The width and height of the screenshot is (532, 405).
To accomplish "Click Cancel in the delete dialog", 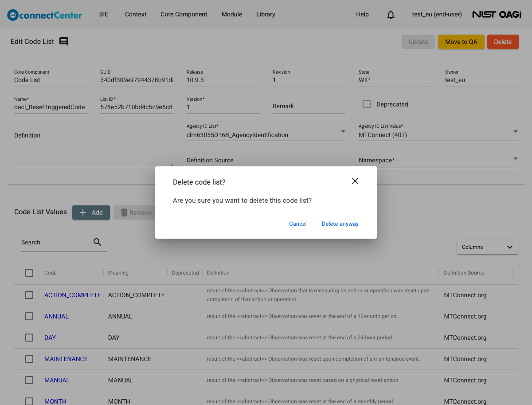I will click(298, 224).
